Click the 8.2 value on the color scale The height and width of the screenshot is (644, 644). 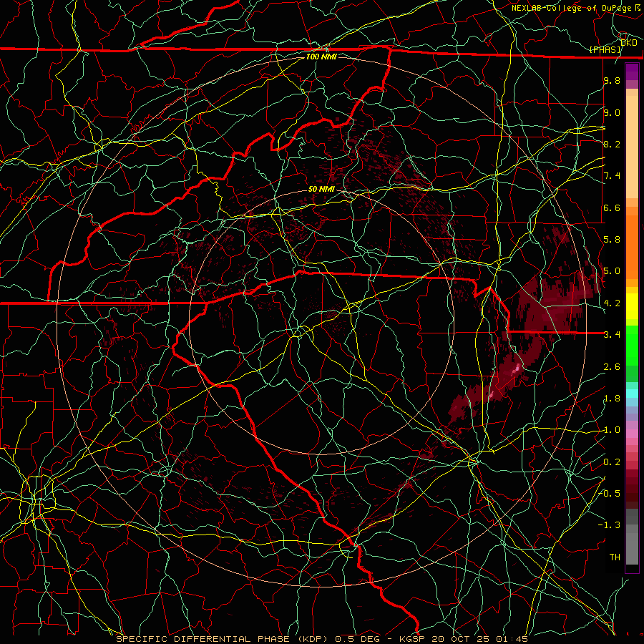[612, 144]
